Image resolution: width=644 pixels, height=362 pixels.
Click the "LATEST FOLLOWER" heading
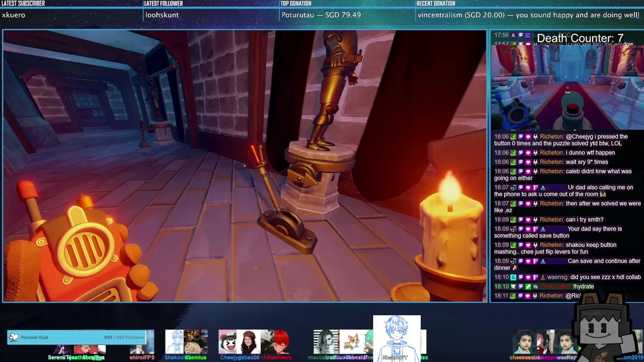(163, 4)
